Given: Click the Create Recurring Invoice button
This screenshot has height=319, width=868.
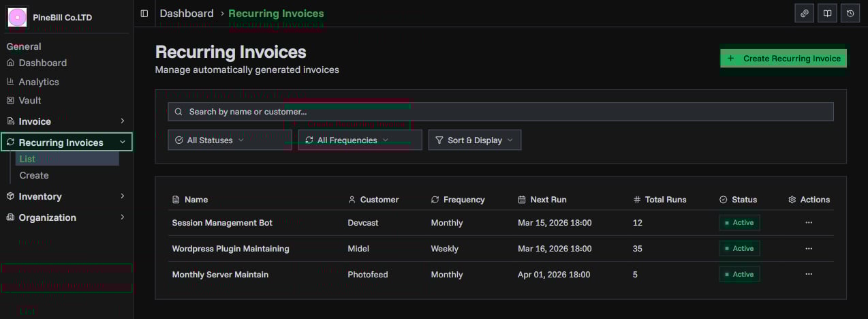Looking at the screenshot, I should click(x=783, y=59).
